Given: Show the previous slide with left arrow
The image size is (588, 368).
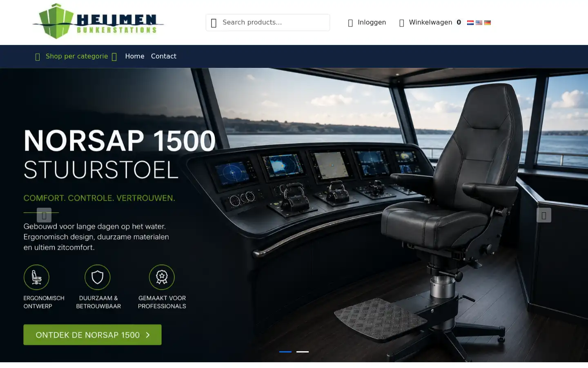Looking at the screenshot, I should pyautogui.click(x=44, y=215).
